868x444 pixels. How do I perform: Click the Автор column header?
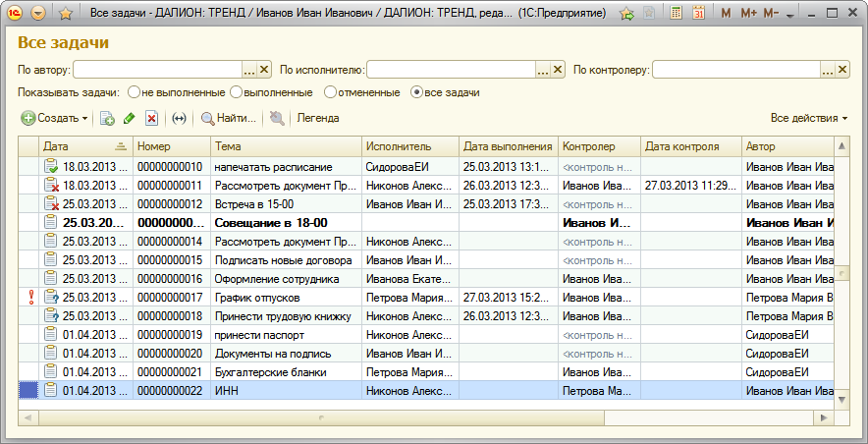coord(787,146)
